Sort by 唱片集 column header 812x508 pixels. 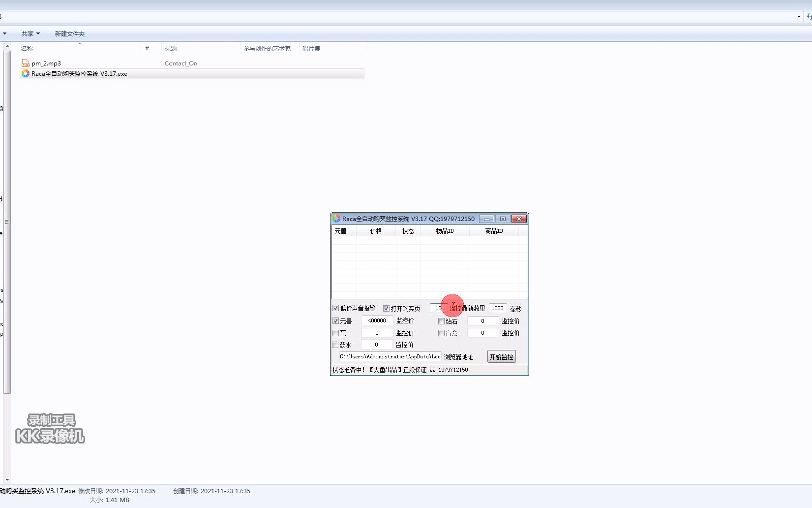pos(332,48)
